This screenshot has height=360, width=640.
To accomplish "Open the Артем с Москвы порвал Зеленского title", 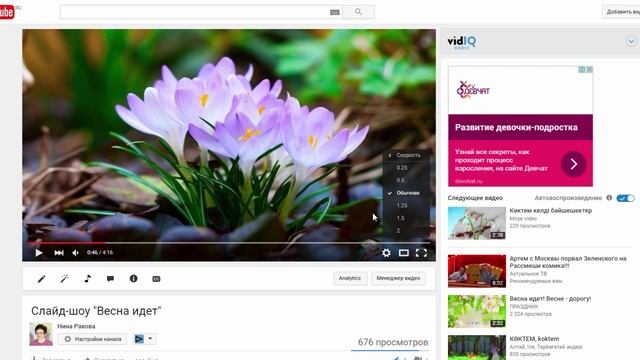I will pyautogui.click(x=568, y=262).
